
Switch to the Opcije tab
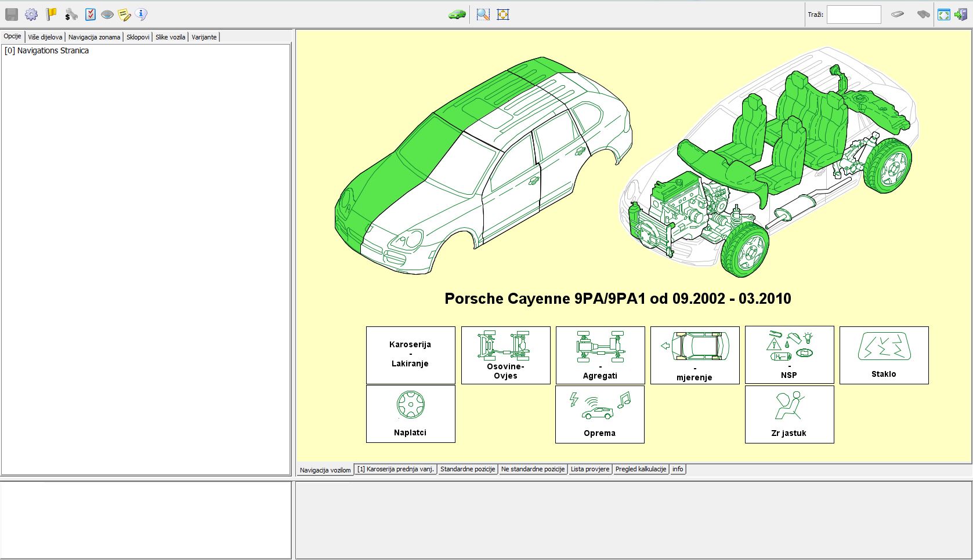12,36
